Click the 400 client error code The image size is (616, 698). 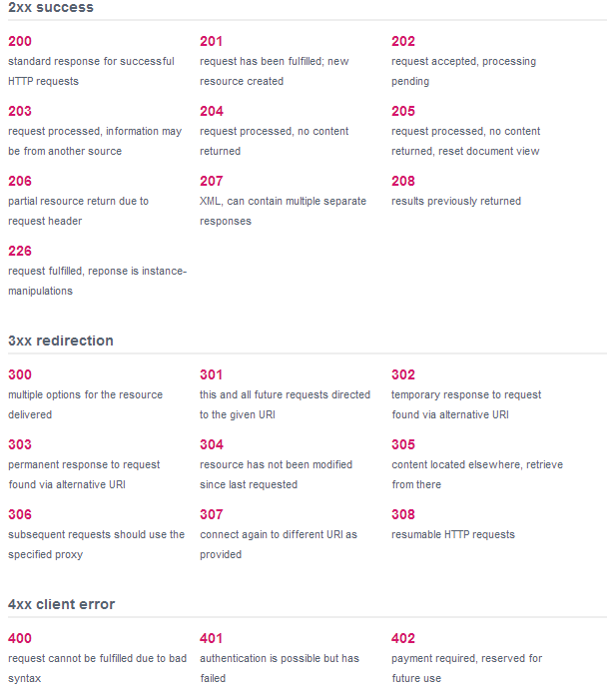(20, 638)
